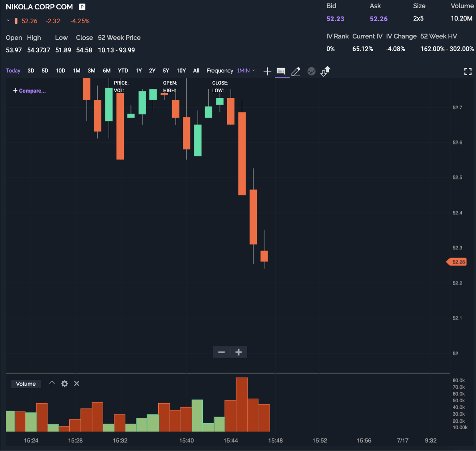Click the 80.0k volume axis label
The width and height of the screenshot is (476, 451).
(x=459, y=380)
